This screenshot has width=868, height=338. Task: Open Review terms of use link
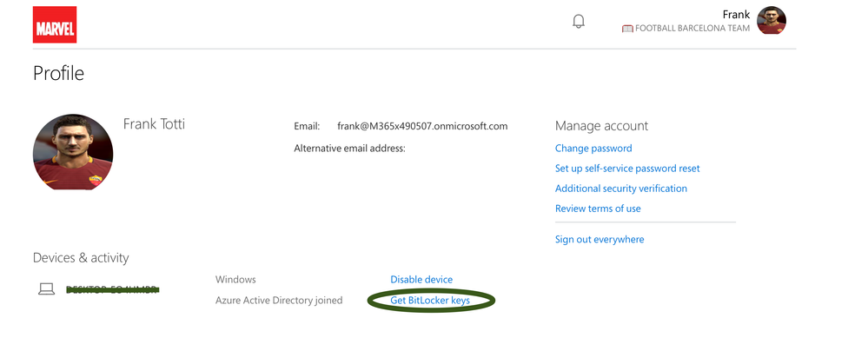click(598, 209)
